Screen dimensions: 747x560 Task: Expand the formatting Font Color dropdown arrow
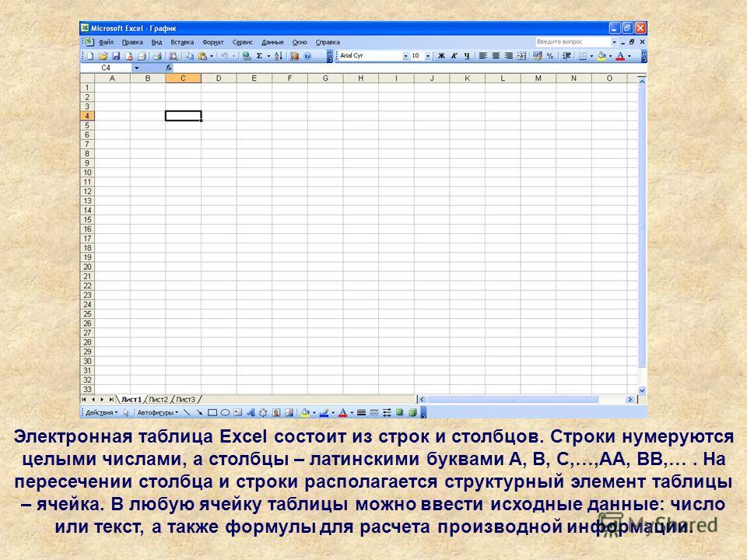tap(630, 56)
